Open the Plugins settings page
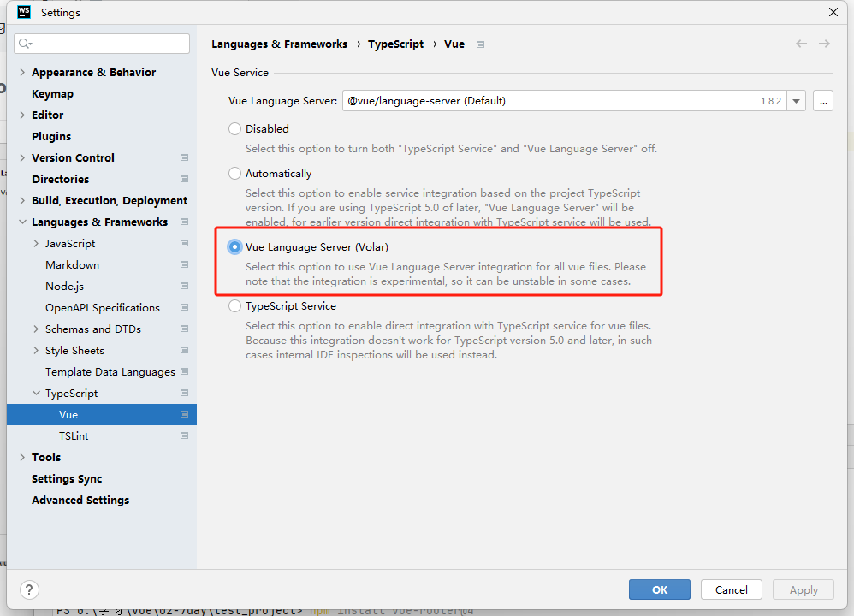This screenshot has width=854, height=616. point(51,137)
